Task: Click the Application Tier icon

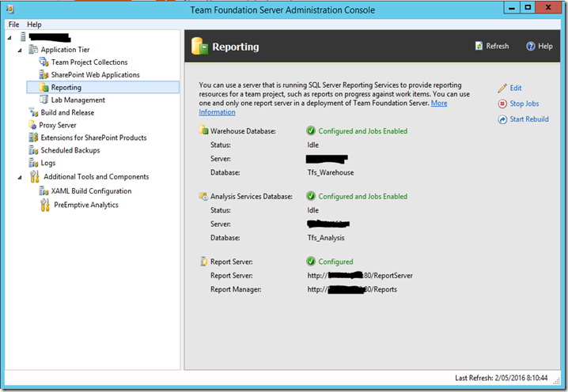Action: [x=33, y=49]
